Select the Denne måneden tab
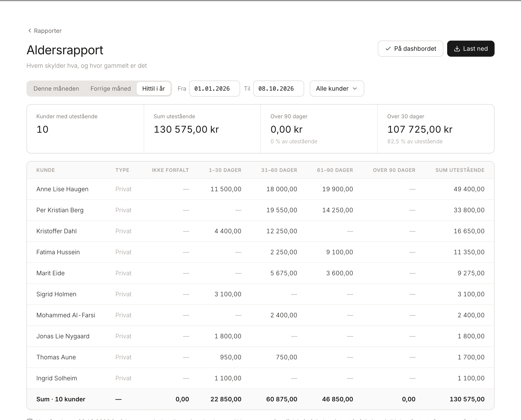Screen dimensions: 521x420 (56, 89)
